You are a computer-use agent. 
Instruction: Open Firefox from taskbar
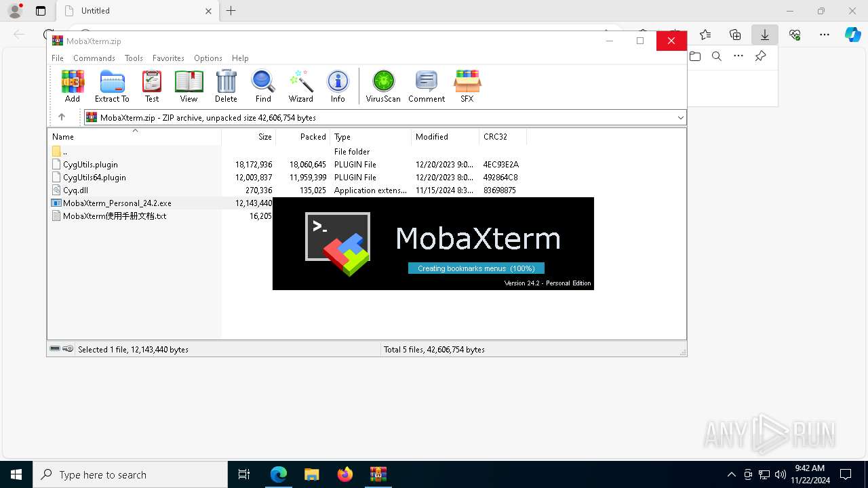[345, 474]
